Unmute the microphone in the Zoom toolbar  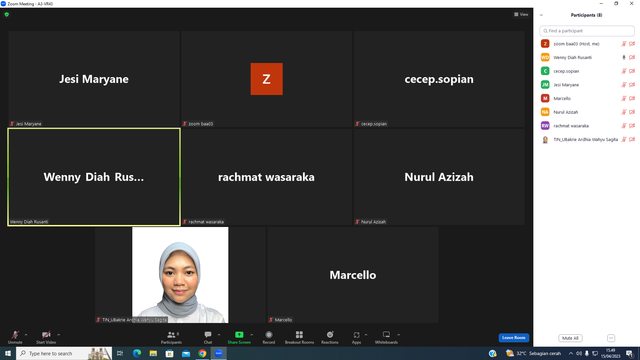tap(15, 337)
